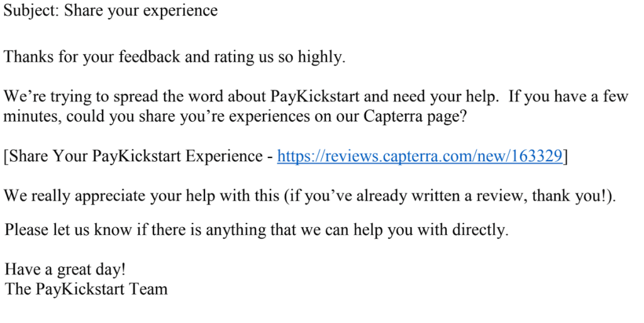Click the word "minutes" starting the line
The width and height of the screenshot is (644, 323).
32,116
